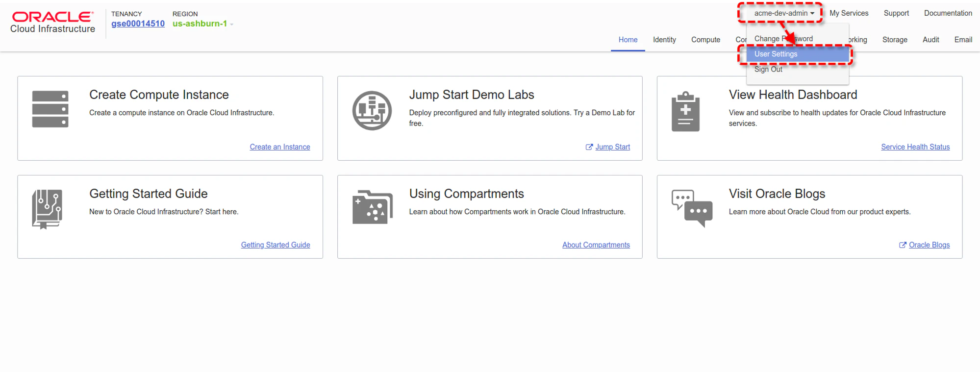Click the Jump Start Demo Labs heading
980x372 pixels.
point(472,95)
